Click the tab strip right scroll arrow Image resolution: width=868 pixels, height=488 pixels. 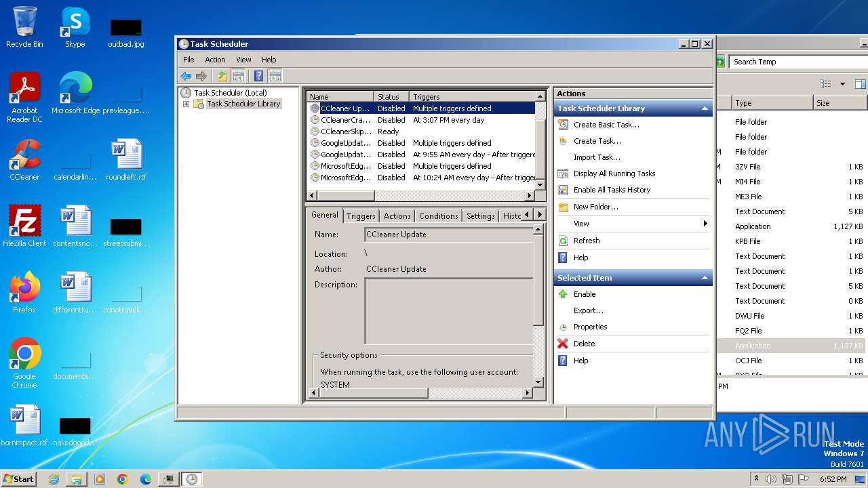(540, 215)
